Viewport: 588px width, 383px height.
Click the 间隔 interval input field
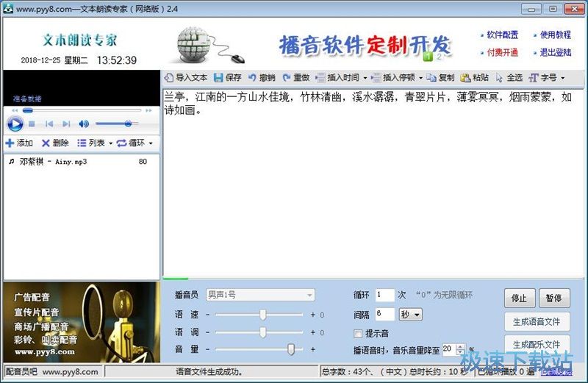tap(384, 314)
